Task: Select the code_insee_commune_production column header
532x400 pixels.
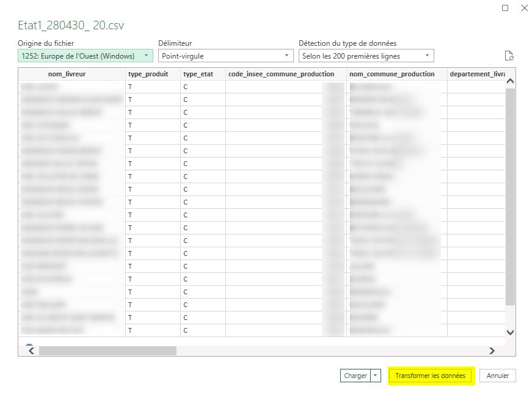Action: [285, 74]
